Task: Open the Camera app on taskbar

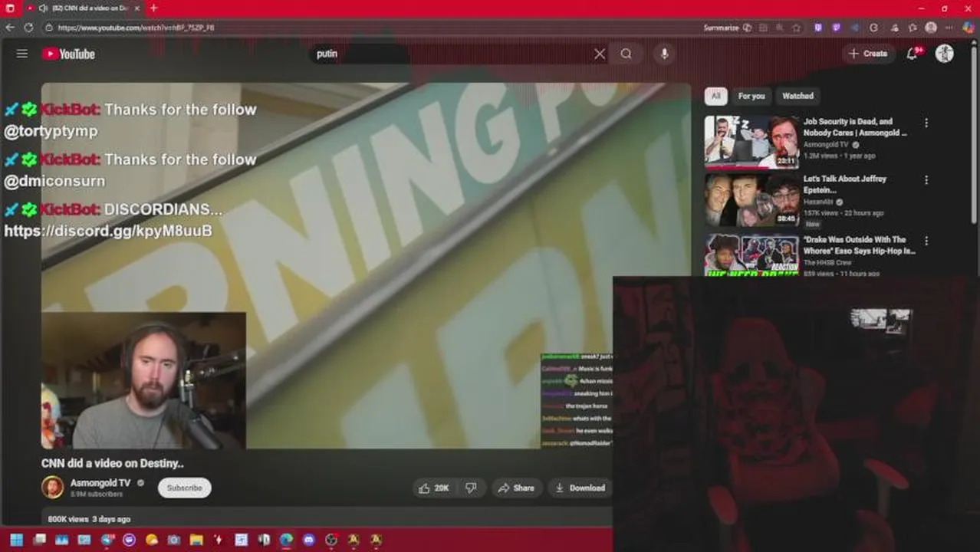Action: [174, 540]
